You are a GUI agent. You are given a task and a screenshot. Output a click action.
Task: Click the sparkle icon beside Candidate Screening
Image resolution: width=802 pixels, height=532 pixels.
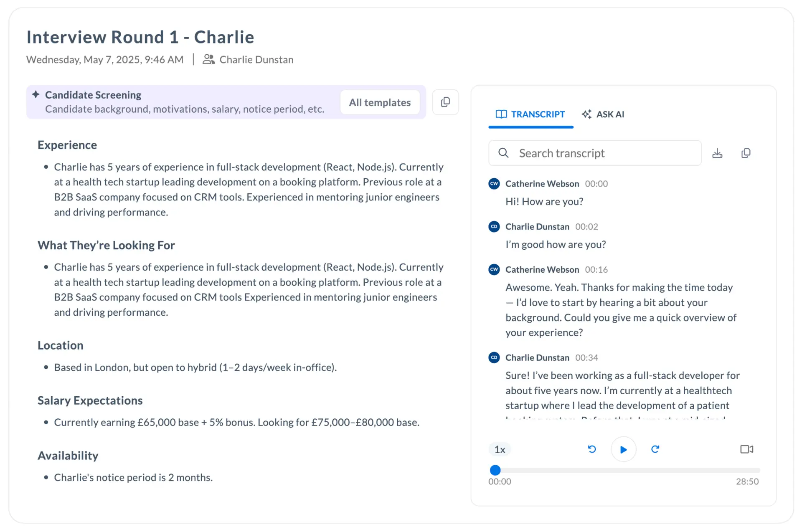(36, 94)
